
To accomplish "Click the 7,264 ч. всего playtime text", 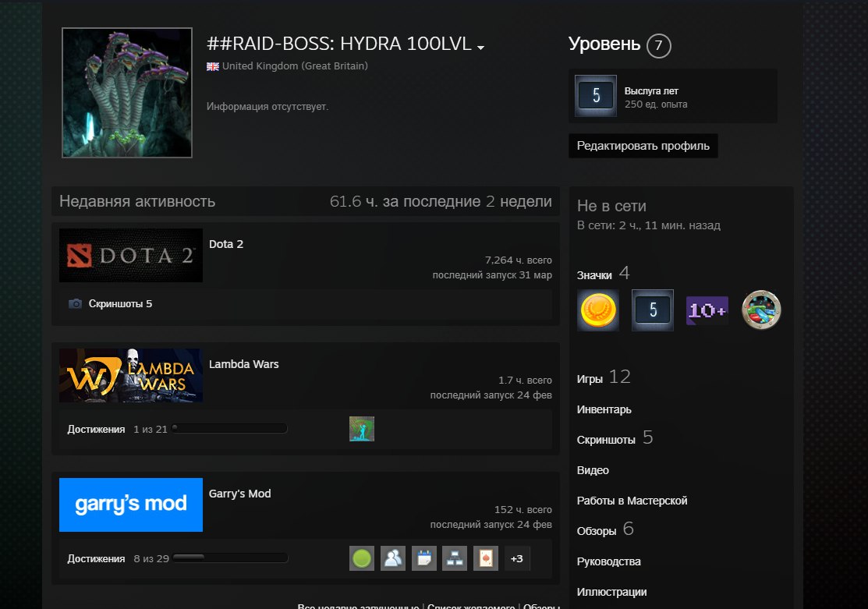I will 518,260.
